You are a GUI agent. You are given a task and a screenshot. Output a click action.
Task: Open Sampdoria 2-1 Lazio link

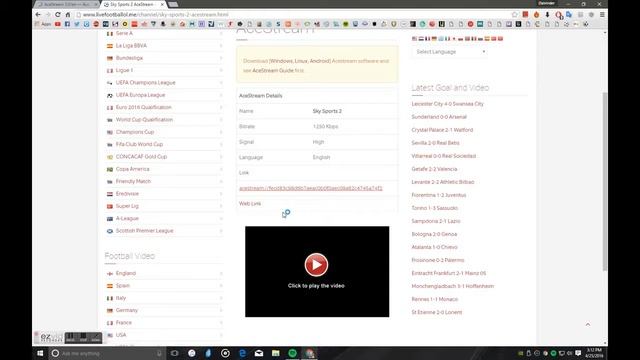436,221
